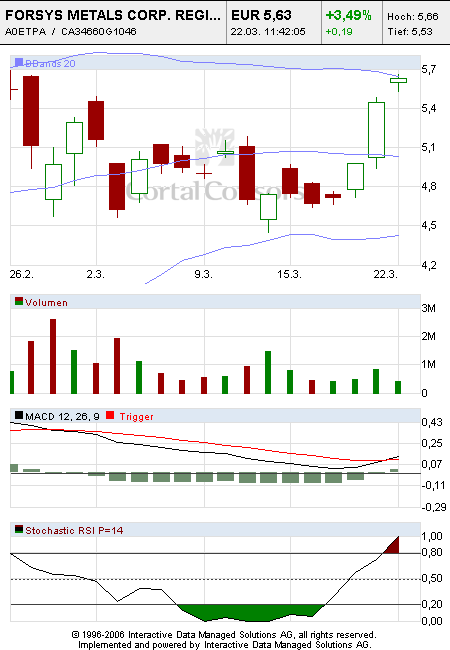The height and width of the screenshot is (650, 450).
Task: Click the EUR 5,63 price value
Action: pos(261,15)
